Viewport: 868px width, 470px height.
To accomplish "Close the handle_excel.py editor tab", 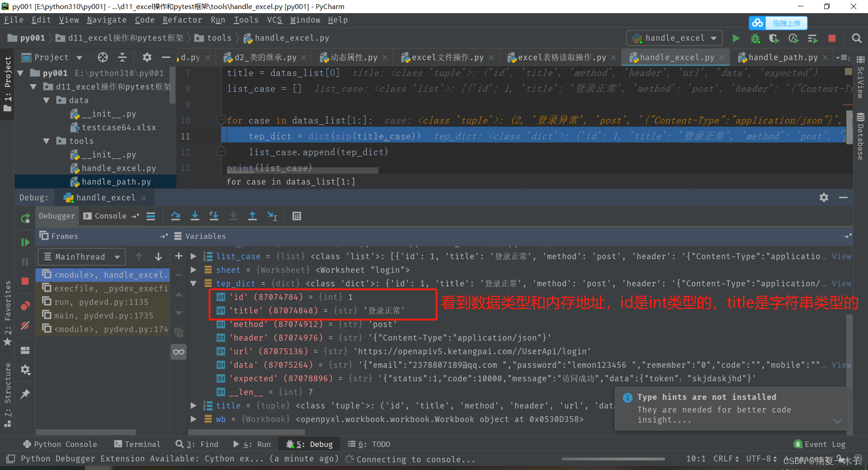I will [x=722, y=58].
